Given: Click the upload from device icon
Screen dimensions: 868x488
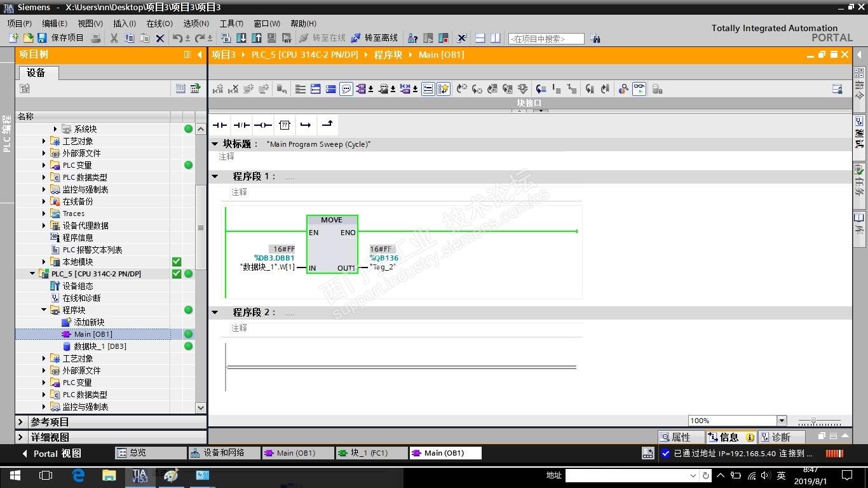Looking at the screenshot, I should click(257, 38).
